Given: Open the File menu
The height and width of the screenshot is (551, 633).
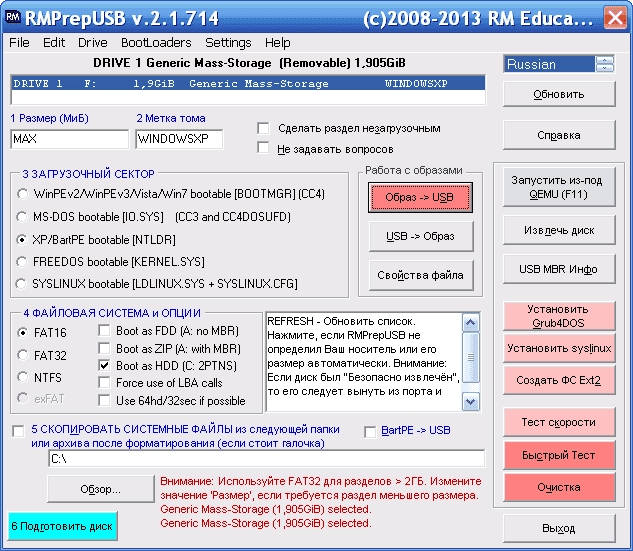Looking at the screenshot, I should tap(19, 43).
